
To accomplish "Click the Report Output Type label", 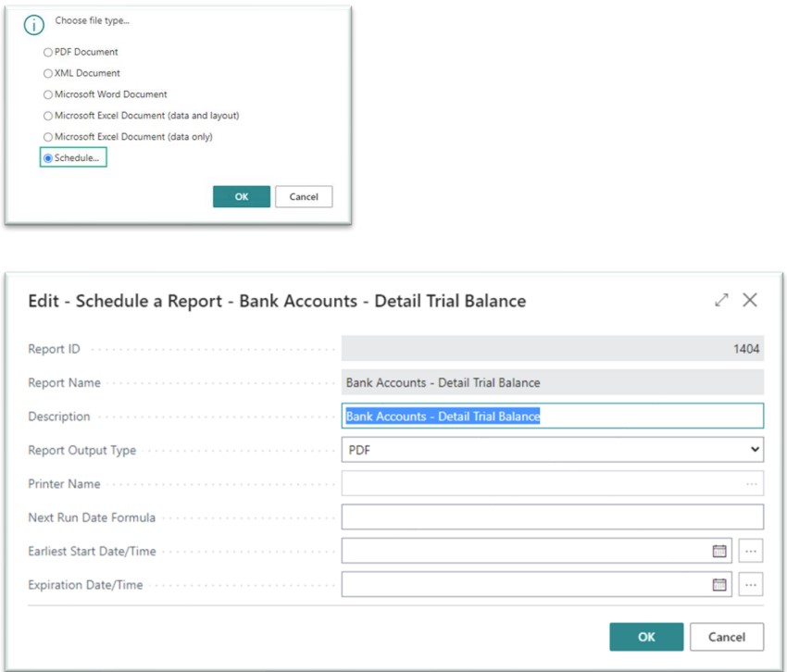I will pos(81,450).
